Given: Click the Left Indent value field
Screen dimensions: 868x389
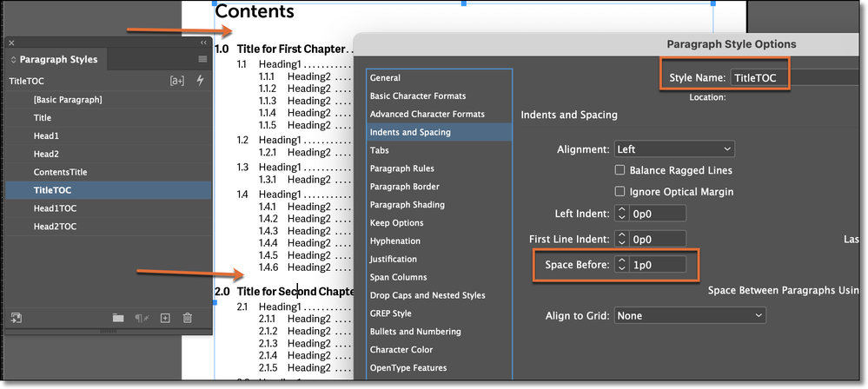Looking at the screenshot, I should tap(659, 214).
